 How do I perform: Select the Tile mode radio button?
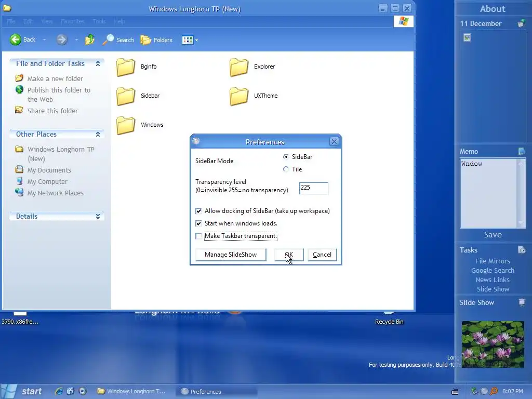point(286,169)
